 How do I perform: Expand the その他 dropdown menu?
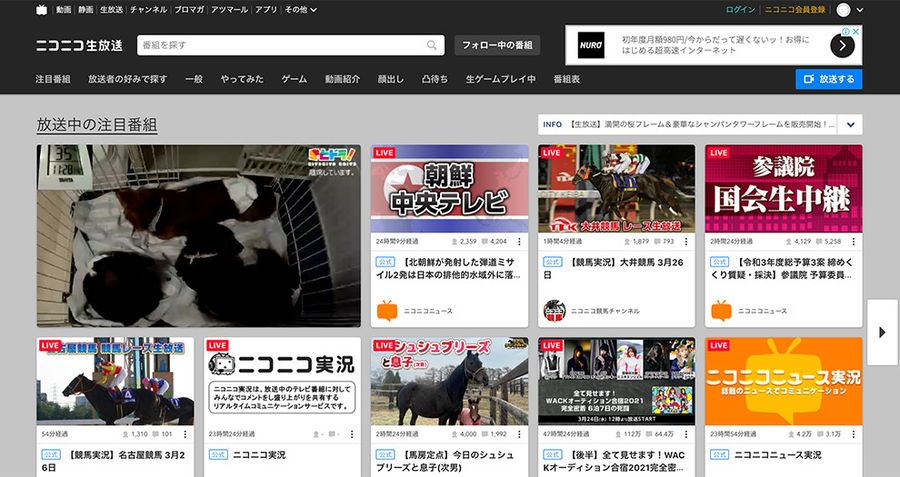(x=301, y=10)
